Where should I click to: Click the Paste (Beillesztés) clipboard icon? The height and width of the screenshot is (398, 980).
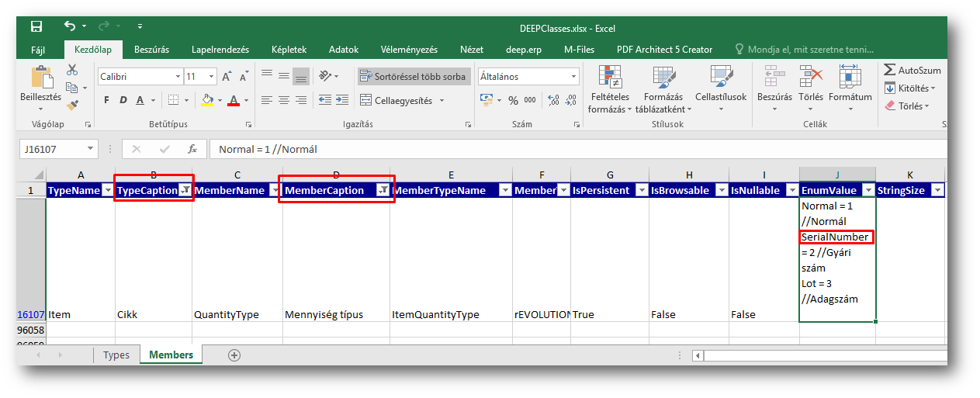(x=40, y=80)
